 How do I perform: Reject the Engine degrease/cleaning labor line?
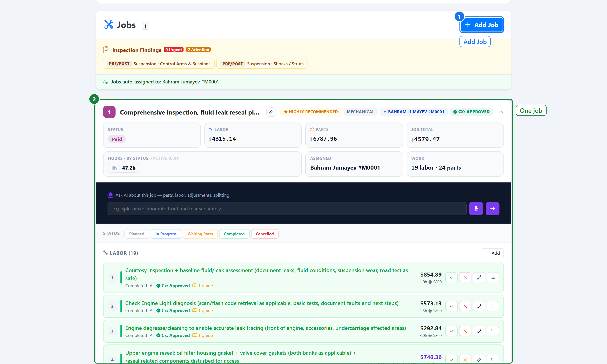[465, 331]
